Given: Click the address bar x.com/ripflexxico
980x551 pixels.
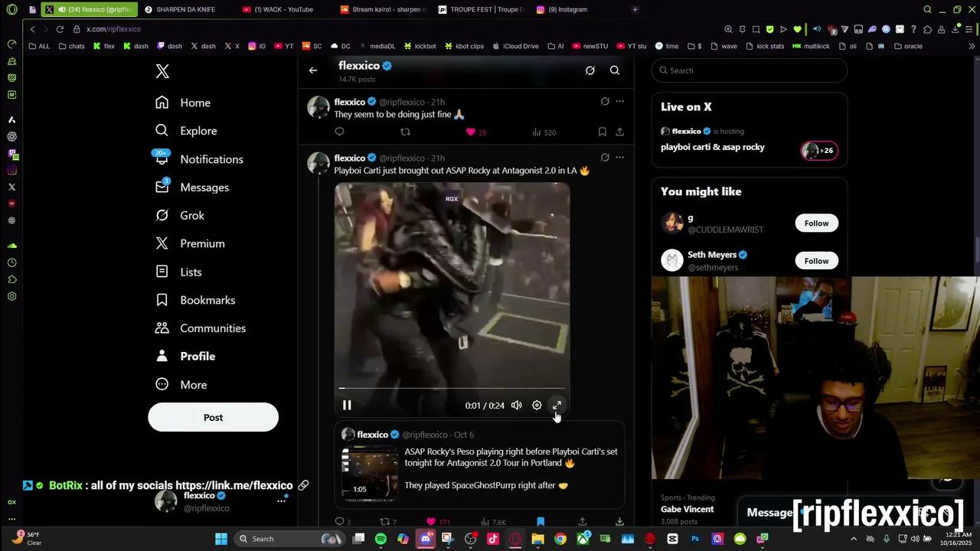Looking at the screenshot, I should 113,29.
